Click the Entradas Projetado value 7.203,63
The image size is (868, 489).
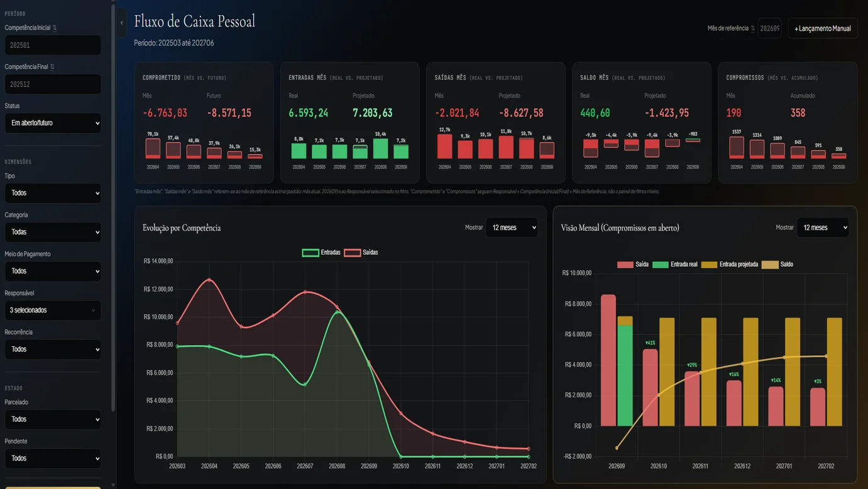373,113
